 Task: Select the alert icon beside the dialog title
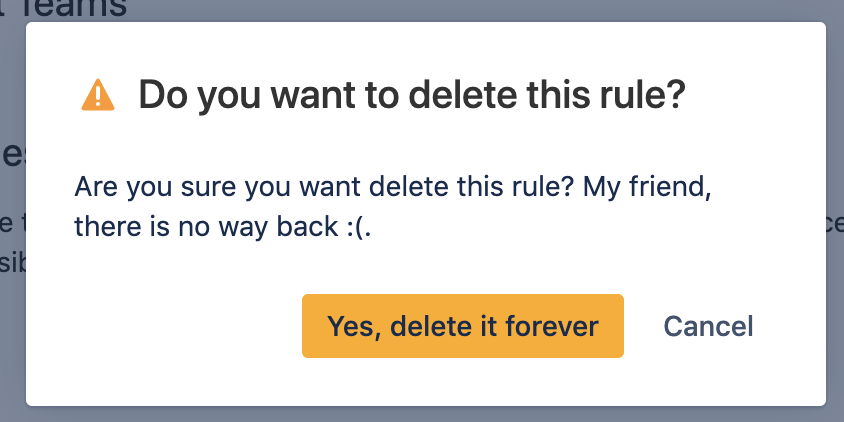point(98,95)
